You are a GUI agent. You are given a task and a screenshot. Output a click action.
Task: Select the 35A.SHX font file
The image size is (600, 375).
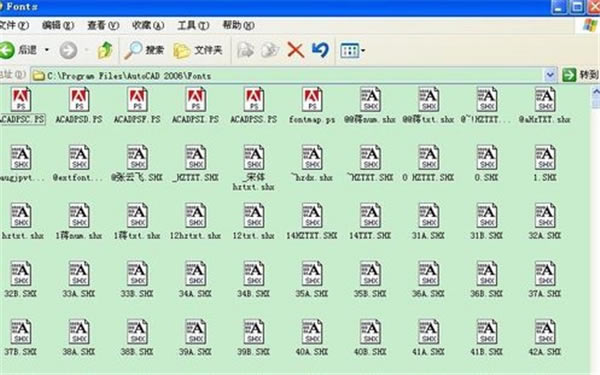tap(312, 280)
